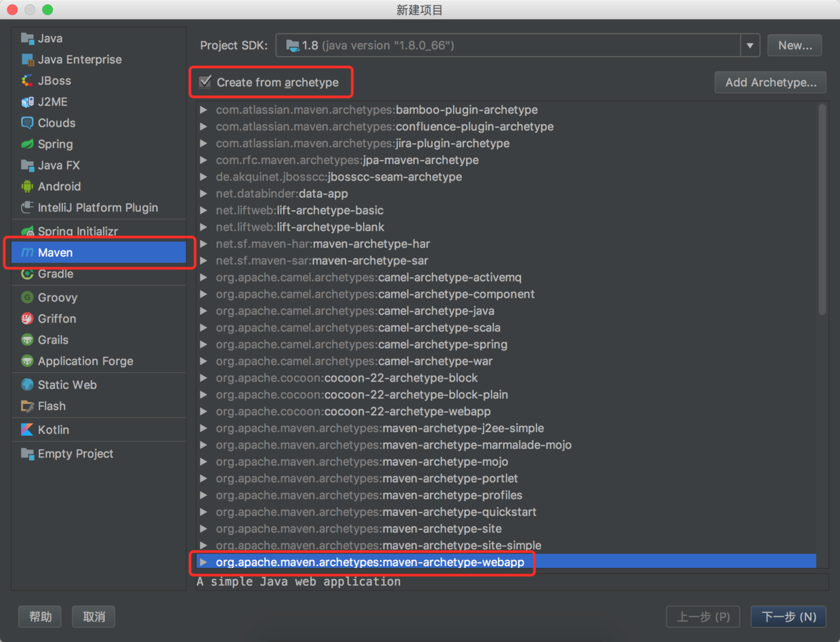Screen dimensions: 840x642
Task: Select camel-archetype-activemq row
Action: point(506,277)
